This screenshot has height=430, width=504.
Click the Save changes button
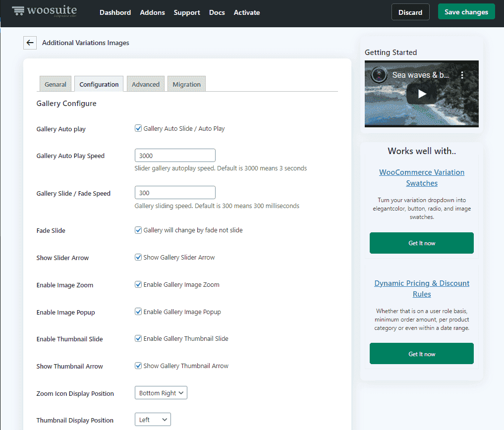point(466,12)
